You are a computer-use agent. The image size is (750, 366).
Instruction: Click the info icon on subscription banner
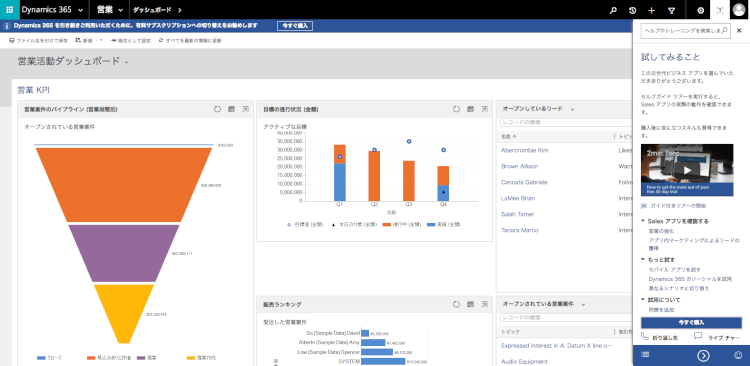(x=7, y=26)
